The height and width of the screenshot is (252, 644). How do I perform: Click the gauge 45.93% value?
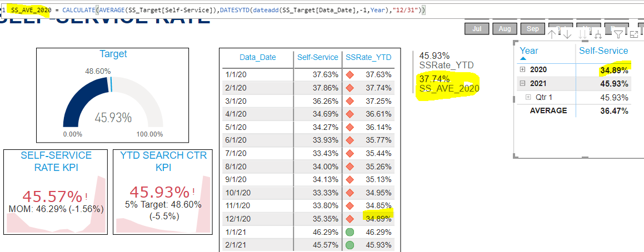click(x=113, y=118)
